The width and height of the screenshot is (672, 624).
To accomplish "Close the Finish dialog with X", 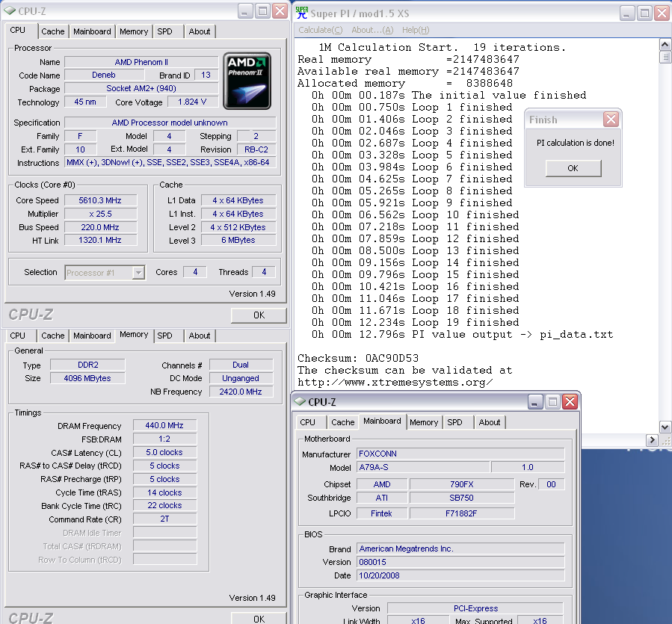I will pyautogui.click(x=611, y=119).
